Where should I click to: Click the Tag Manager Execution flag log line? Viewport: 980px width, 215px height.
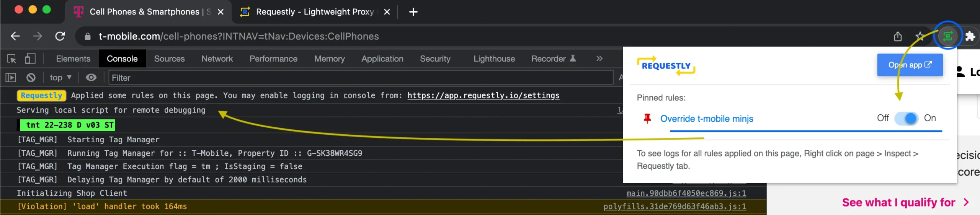(x=160, y=166)
